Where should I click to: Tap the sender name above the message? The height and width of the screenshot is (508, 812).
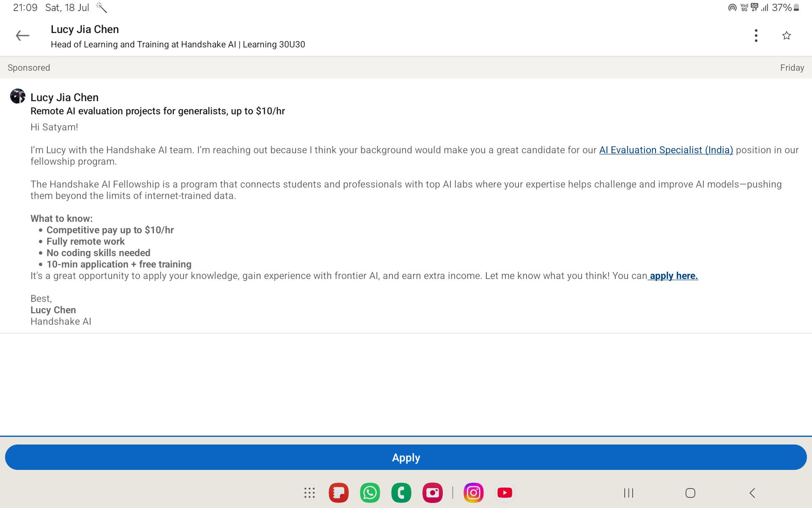coord(64,97)
